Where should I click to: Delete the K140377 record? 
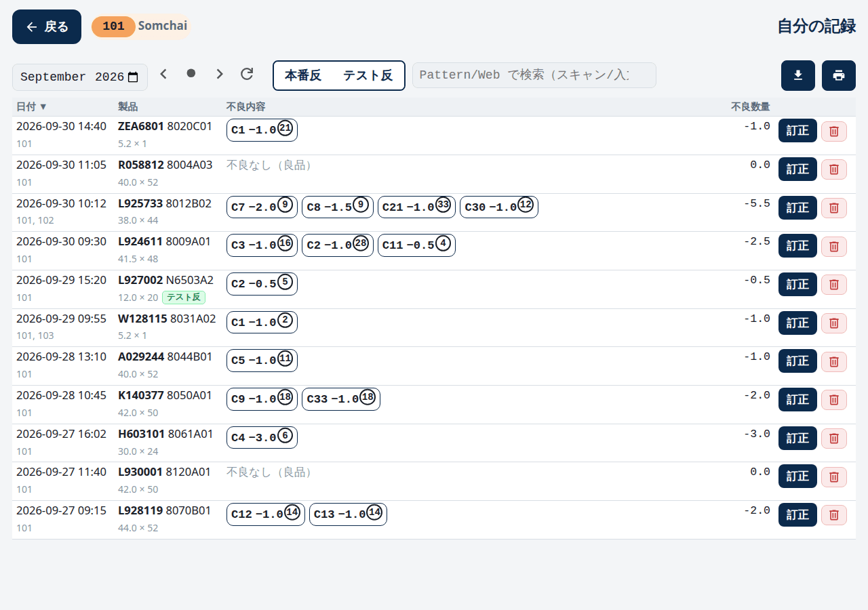tap(834, 400)
